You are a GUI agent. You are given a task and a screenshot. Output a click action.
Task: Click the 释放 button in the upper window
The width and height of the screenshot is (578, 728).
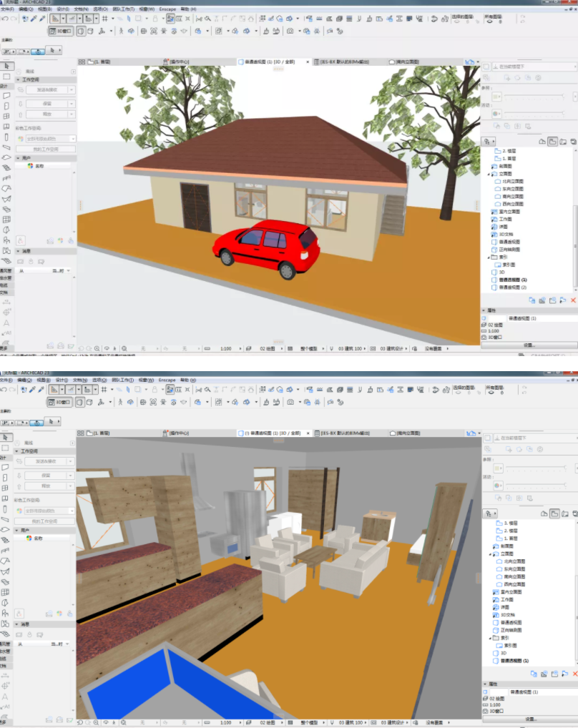[47, 114]
